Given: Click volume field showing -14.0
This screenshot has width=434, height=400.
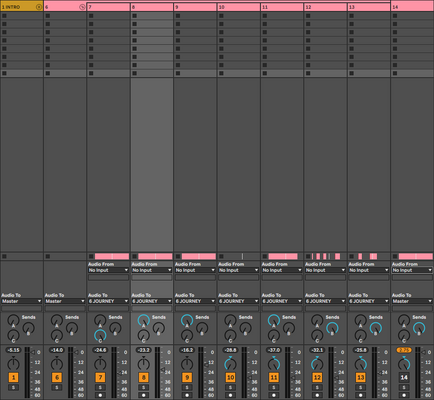Looking at the screenshot, I should pyautogui.click(x=57, y=350).
